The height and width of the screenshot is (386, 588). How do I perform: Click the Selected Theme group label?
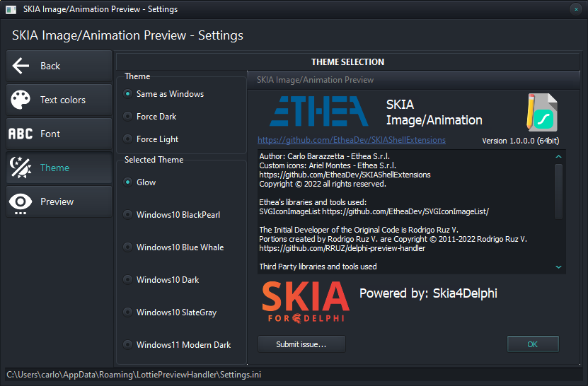click(154, 160)
